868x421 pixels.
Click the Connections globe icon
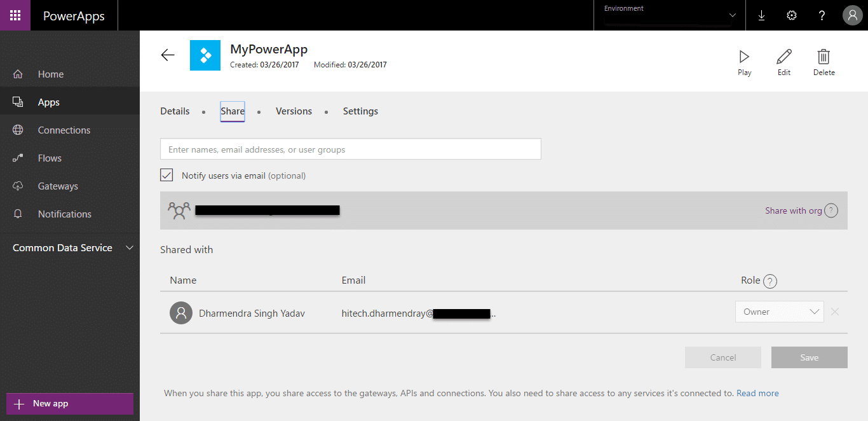click(18, 130)
